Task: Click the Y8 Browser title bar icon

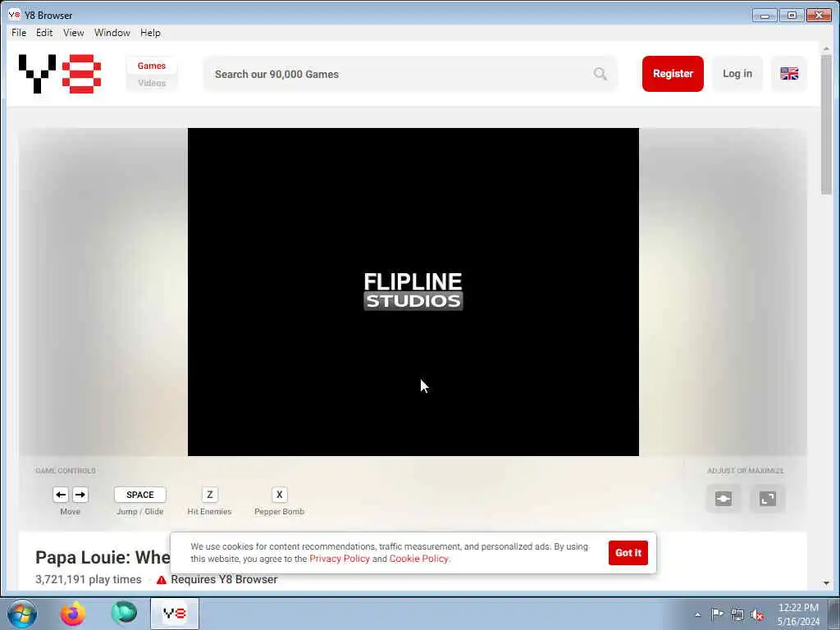Action: [14, 15]
